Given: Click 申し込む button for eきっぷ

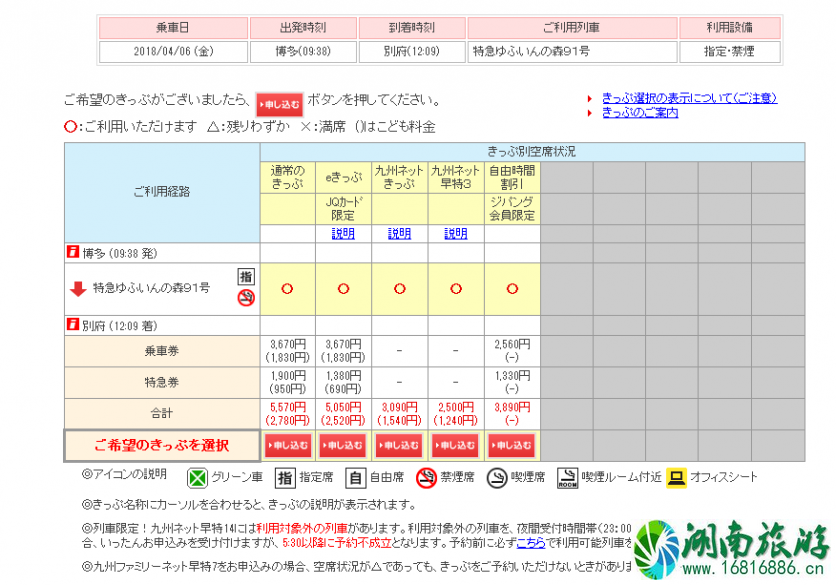Looking at the screenshot, I should [343, 445].
